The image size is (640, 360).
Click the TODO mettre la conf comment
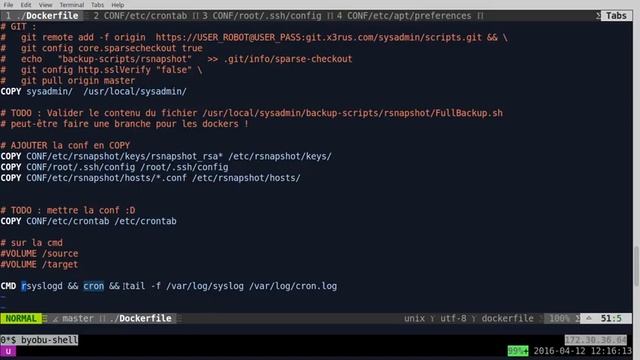tap(68, 210)
